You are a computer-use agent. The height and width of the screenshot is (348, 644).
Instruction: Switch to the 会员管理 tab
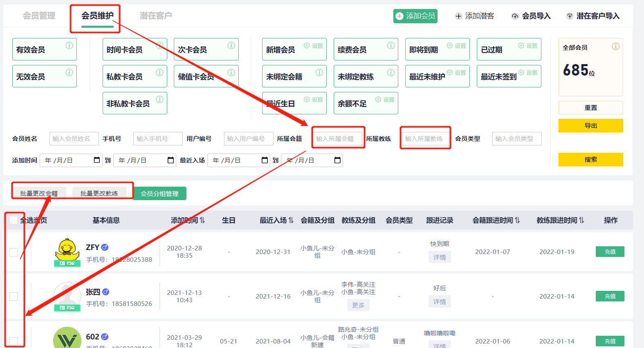39,16
